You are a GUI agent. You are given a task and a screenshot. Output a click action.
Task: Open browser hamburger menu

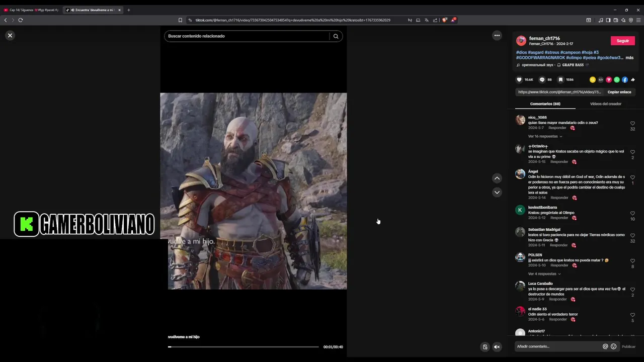(x=639, y=20)
